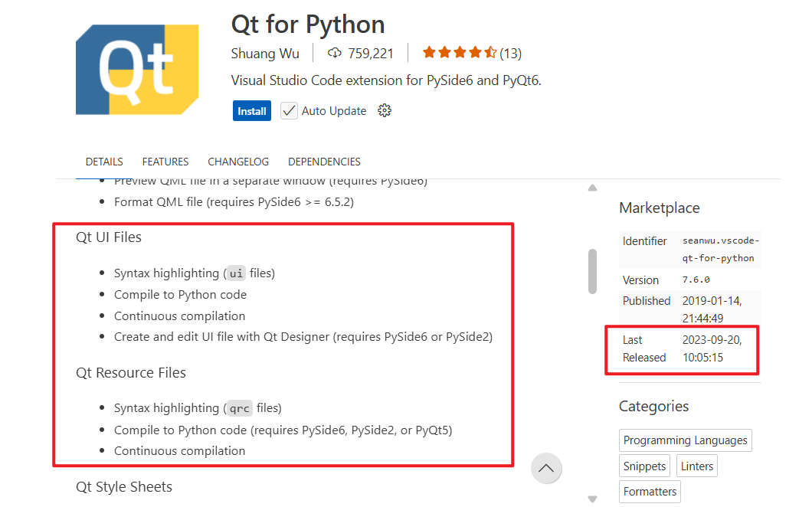Click the scrollbar down arrow
812x507 pixels.
(x=592, y=499)
